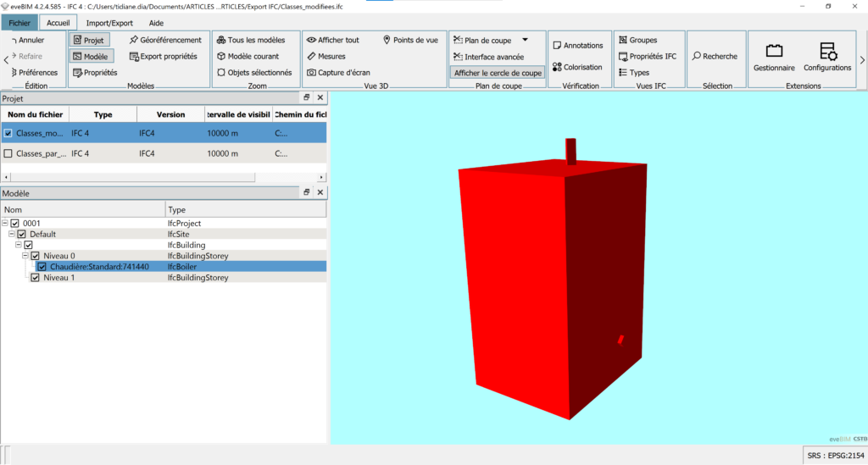
Task: Select the Mesures ruler tool
Action: tap(312, 57)
